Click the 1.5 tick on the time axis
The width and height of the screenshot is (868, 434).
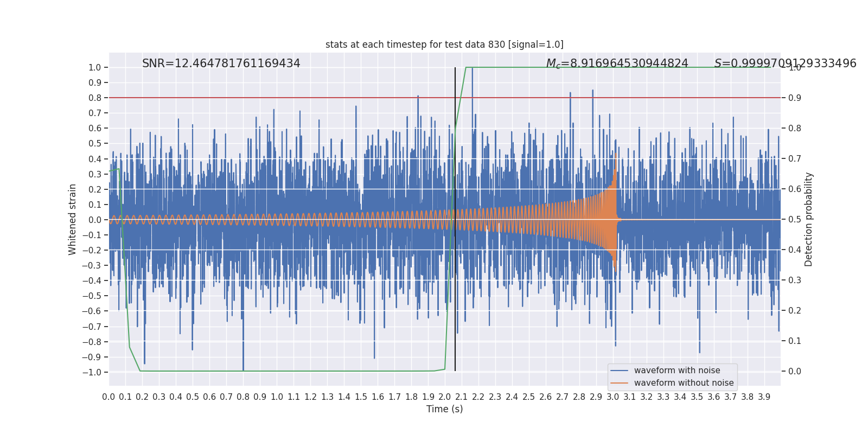(x=361, y=397)
